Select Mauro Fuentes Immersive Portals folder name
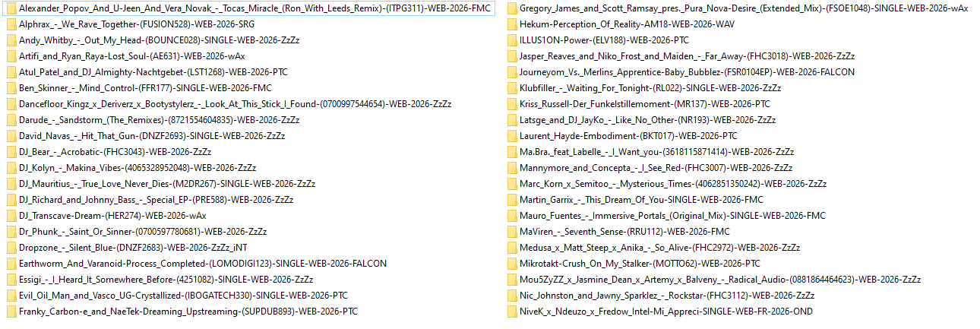The height and width of the screenshot is (329, 980). coord(672,216)
